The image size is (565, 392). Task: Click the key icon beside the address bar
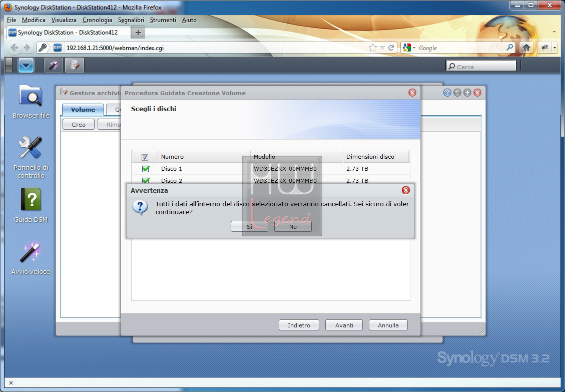tap(43, 48)
